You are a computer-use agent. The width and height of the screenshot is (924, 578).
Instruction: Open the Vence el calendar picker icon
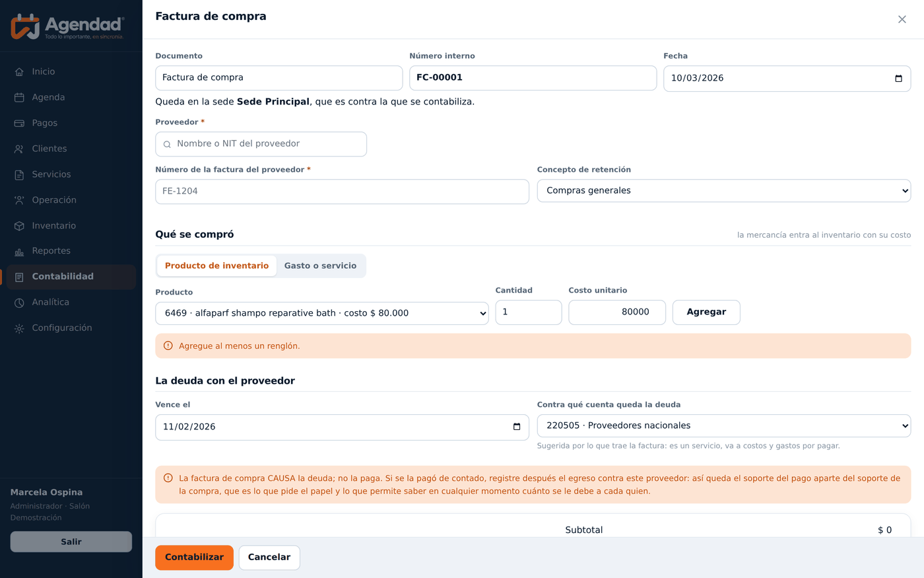point(517,427)
